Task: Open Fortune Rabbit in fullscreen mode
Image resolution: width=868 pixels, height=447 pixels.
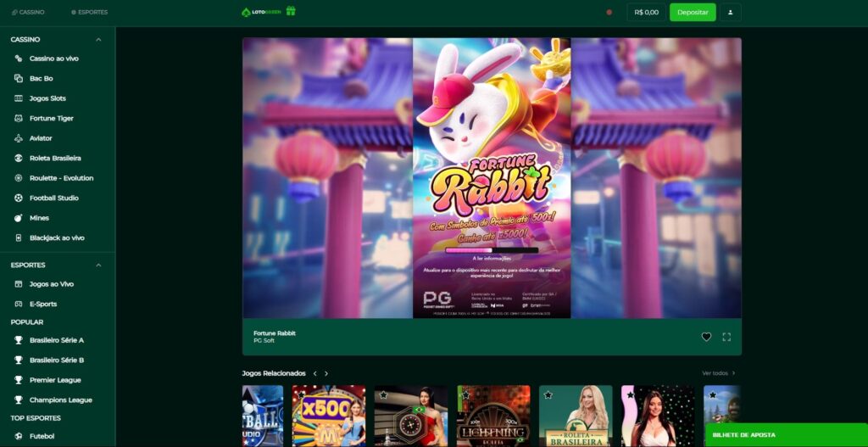Action: tap(726, 337)
